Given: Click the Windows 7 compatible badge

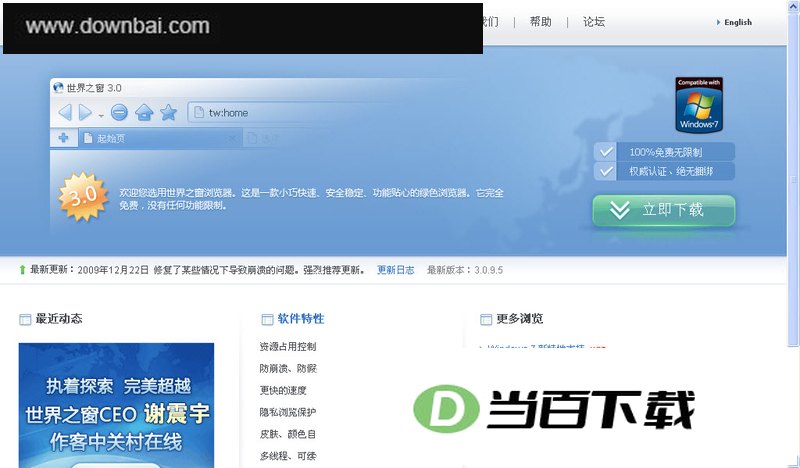Looking at the screenshot, I should (699, 105).
